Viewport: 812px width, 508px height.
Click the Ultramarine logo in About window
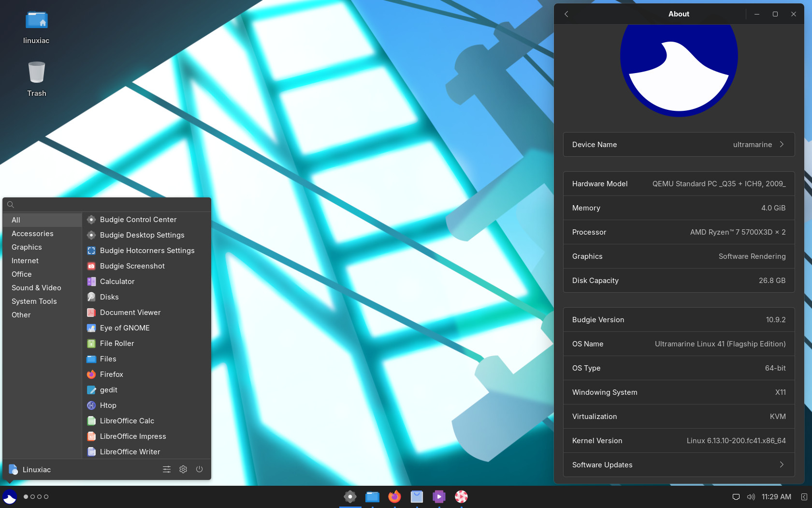click(679, 70)
